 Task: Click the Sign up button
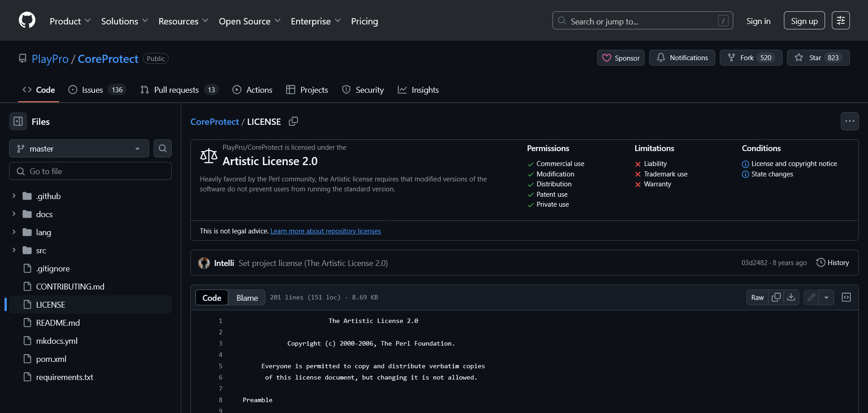tap(804, 21)
